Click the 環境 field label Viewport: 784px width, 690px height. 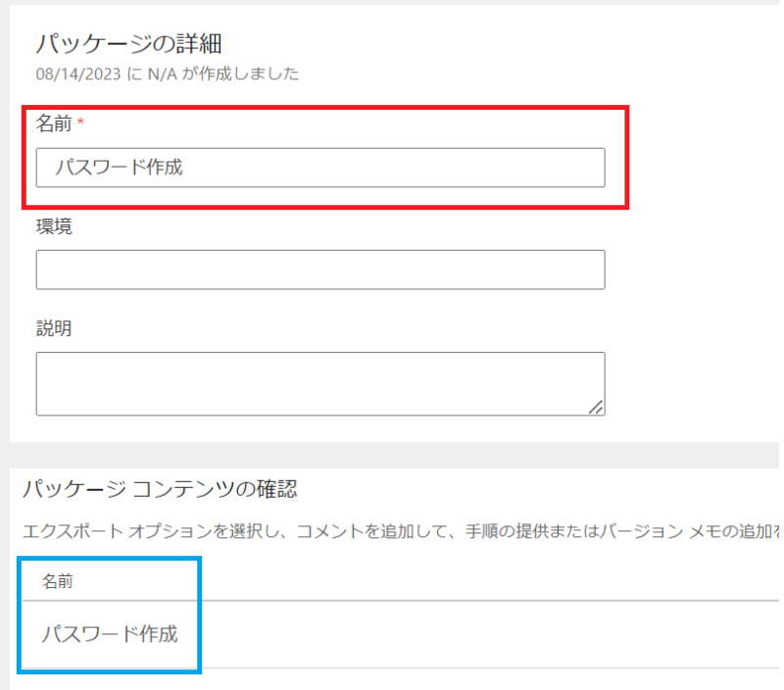(54, 227)
